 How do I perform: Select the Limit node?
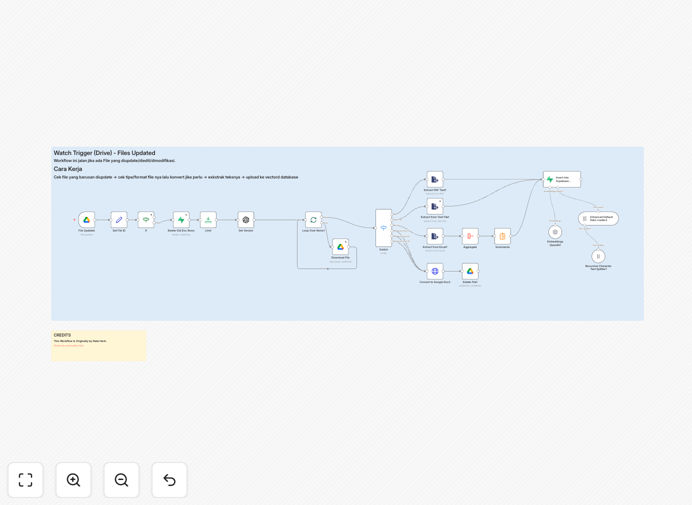click(x=208, y=220)
